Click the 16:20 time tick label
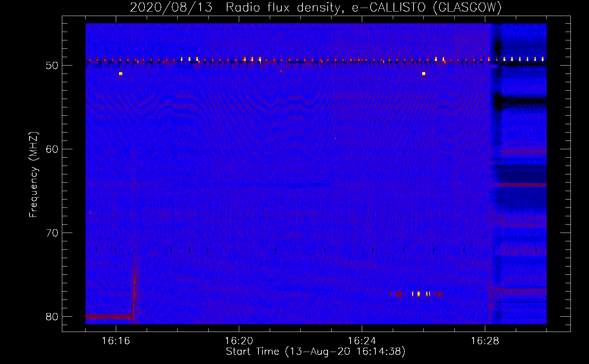This screenshot has height=364, width=589. click(239, 341)
